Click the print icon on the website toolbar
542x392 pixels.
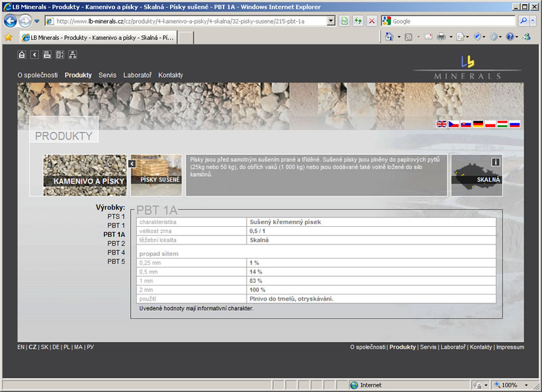(47, 54)
